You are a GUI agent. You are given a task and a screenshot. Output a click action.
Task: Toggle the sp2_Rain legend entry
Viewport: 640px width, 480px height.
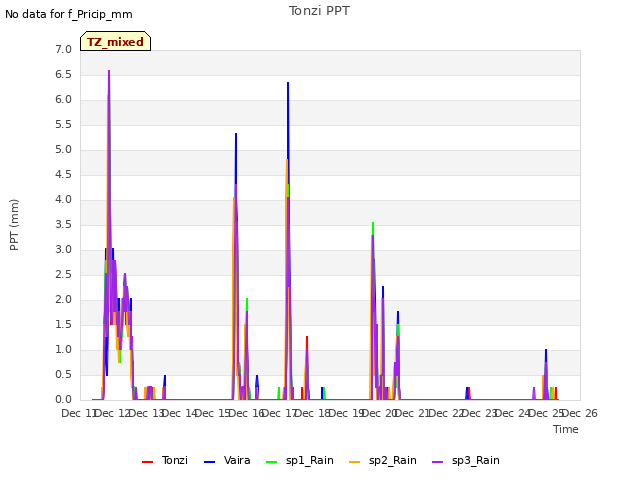click(x=383, y=460)
